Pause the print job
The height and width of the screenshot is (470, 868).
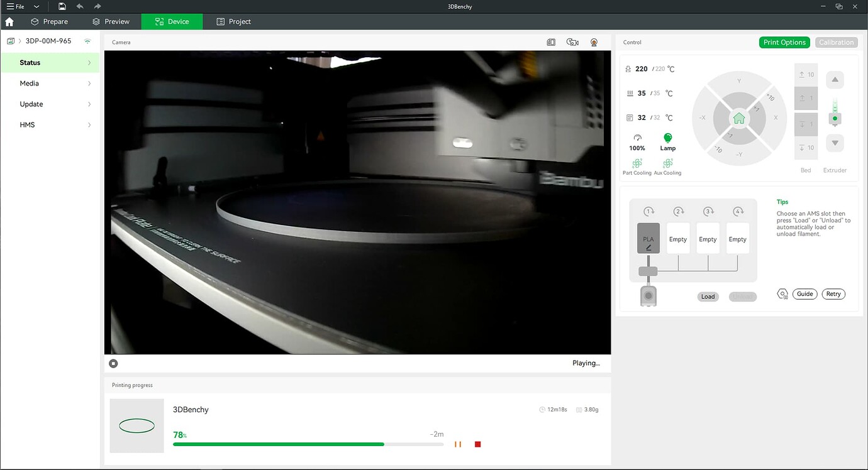pyautogui.click(x=458, y=444)
